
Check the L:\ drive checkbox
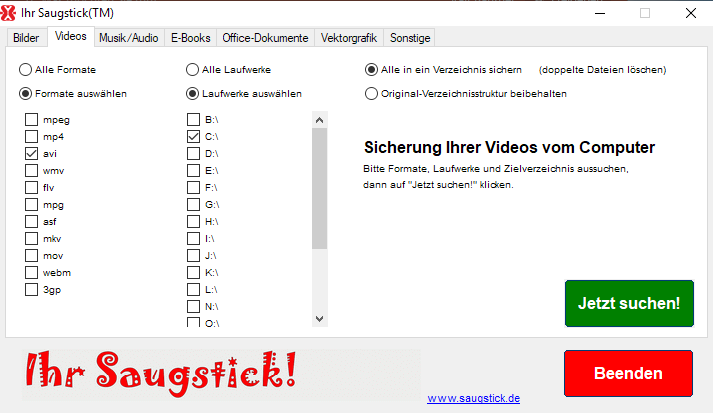click(x=194, y=290)
